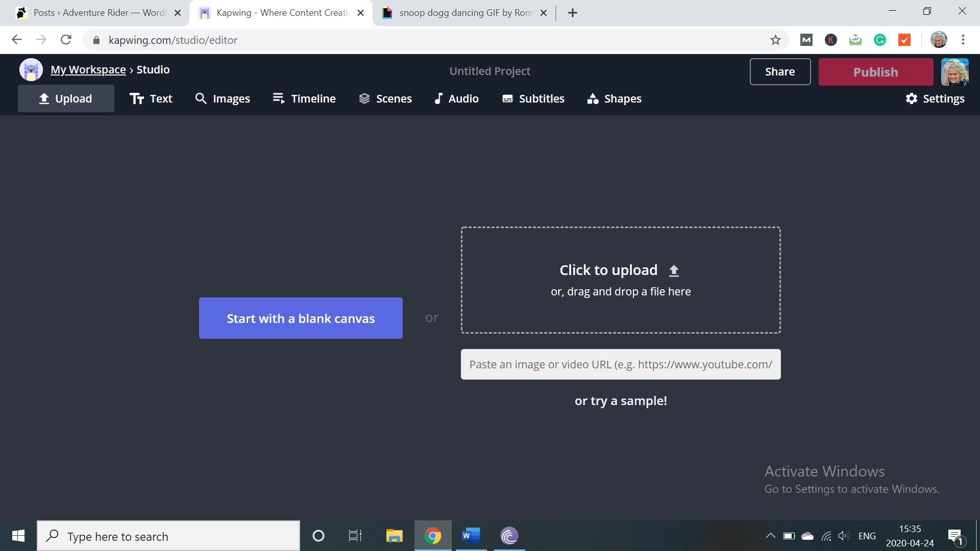Viewport: 980px width, 551px height.
Task: Click the Share button
Action: [779, 72]
